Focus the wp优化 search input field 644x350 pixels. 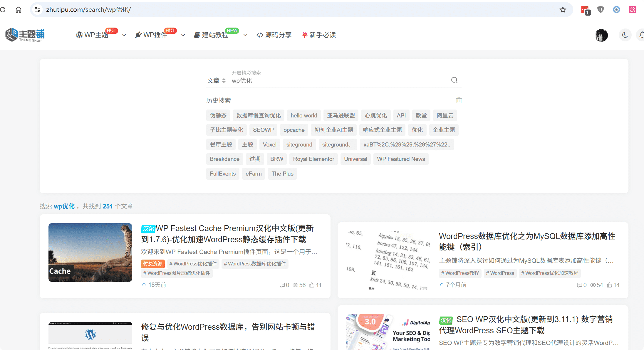coord(339,80)
